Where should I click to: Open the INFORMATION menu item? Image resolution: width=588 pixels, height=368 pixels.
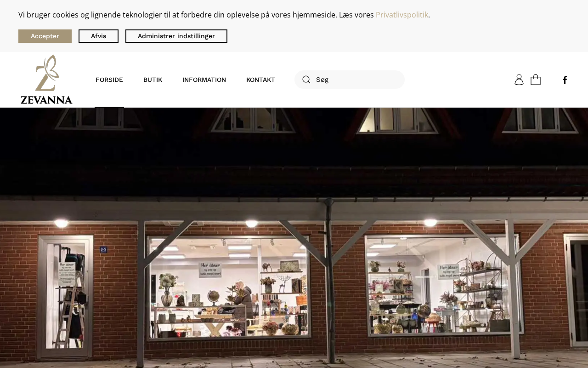[204, 80]
